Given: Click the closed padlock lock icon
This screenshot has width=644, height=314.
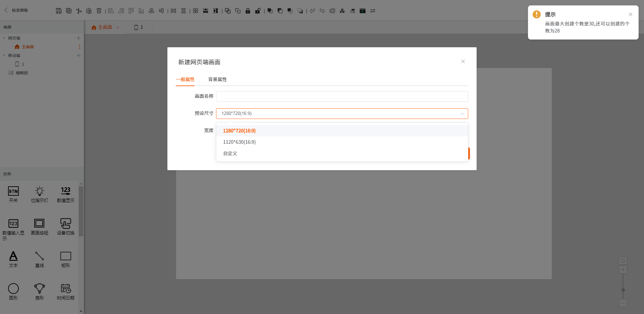Looking at the screenshot, I should (x=248, y=11).
